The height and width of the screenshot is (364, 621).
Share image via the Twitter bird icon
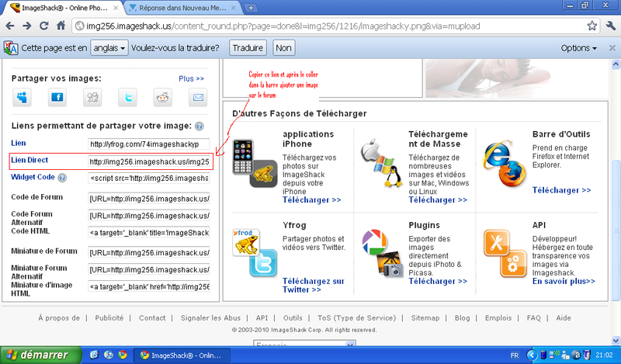click(127, 97)
